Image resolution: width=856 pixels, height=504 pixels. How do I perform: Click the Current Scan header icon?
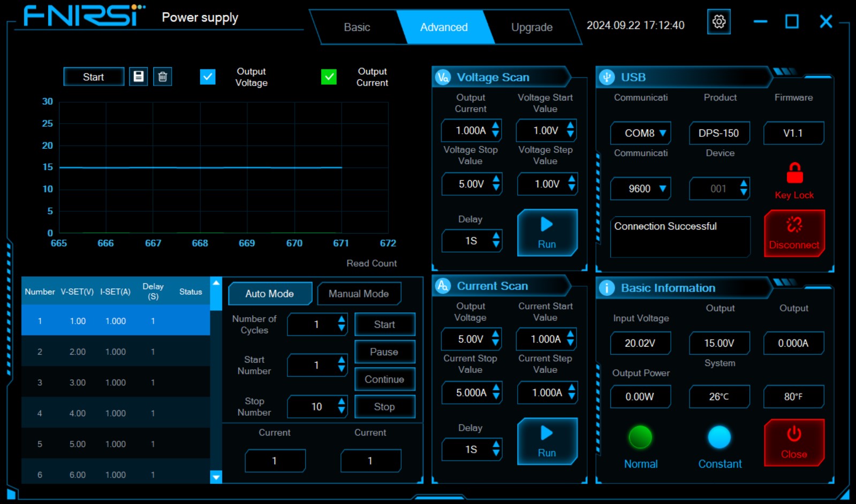[x=443, y=286]
